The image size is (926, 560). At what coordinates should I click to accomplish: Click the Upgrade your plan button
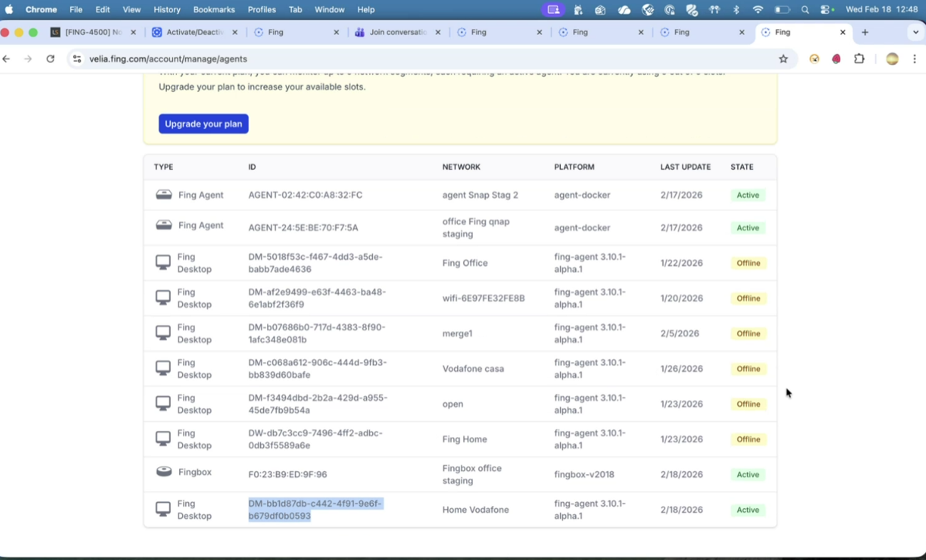203,124
